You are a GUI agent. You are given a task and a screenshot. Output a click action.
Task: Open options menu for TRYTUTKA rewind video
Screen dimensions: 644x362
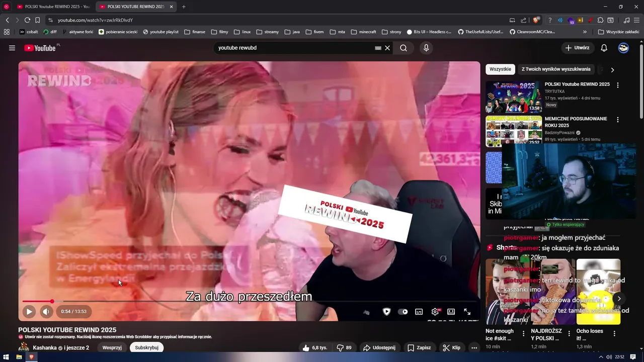click(x=618, y=85)
